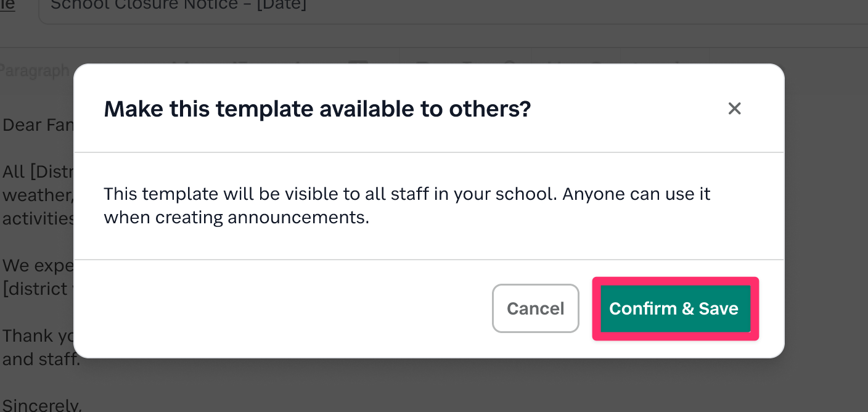The width and height of the screenshot is (868, 412).
Task: Click the 'Sincerely,' line in the editor
Action: (x=42, y=405)
